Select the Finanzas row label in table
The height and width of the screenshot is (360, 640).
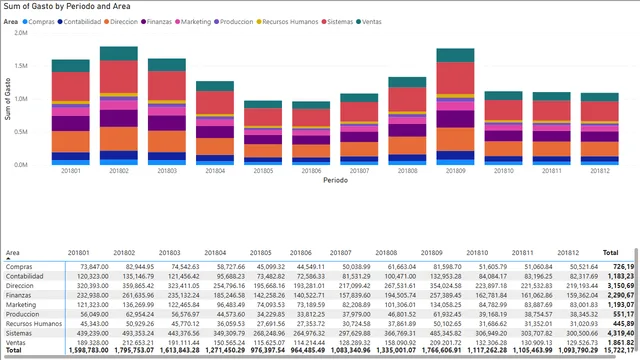pos(18,295)
